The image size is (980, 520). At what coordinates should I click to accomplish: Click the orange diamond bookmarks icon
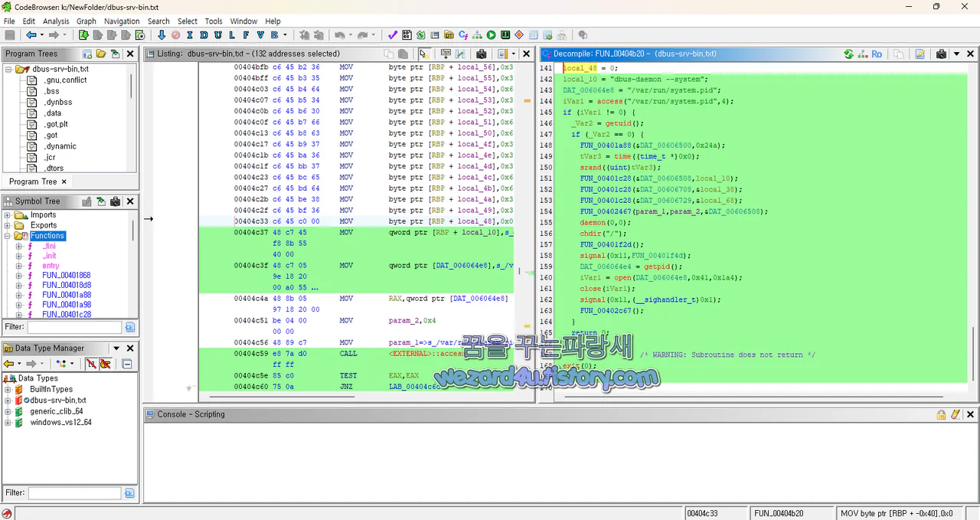(x=519, y=35)
